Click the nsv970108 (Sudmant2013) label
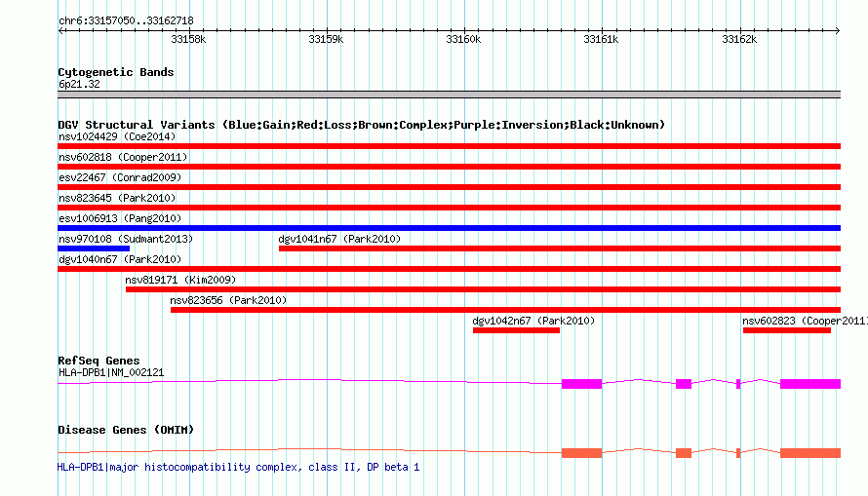 pyautogui.click(x=126, y=239)
